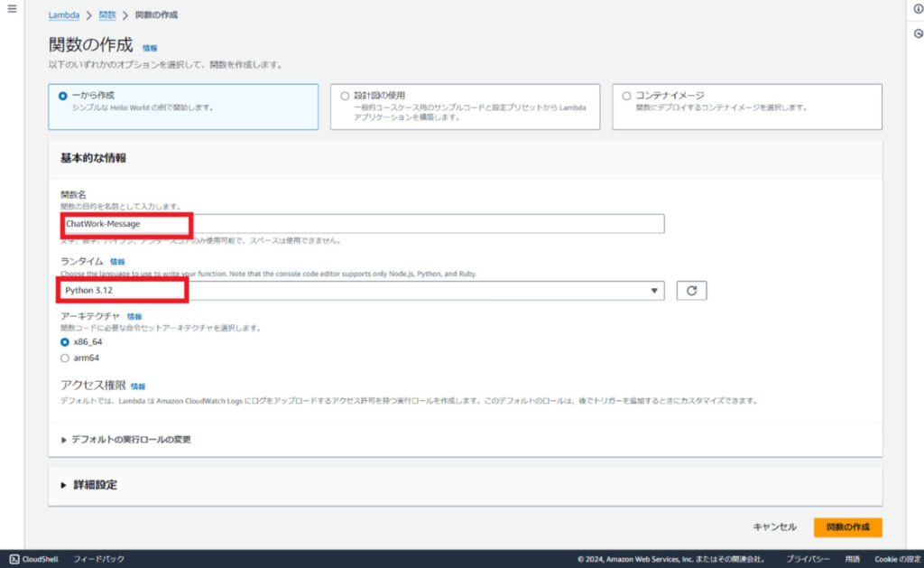The width and height of the screenshot is (924, 568).
Task: Open the navigation sidebar menu
Action: point(10,10)
